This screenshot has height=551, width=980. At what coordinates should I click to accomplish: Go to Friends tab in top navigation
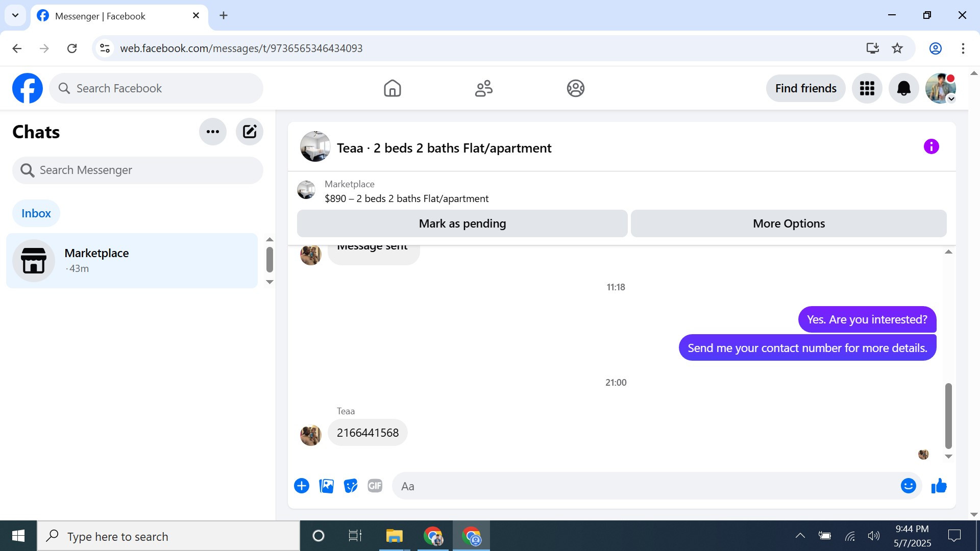point(483,88)
